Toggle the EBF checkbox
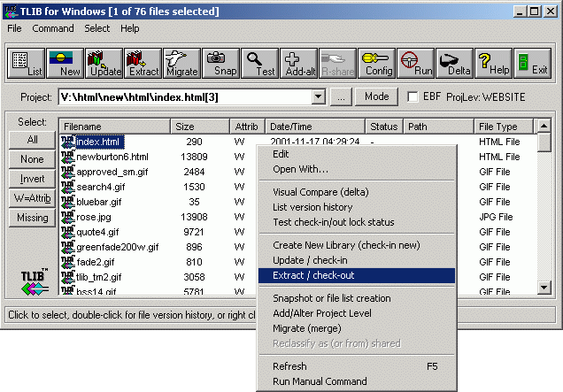Image resolution: width=563 pixels, height=392 pixels. pos(413,97)
